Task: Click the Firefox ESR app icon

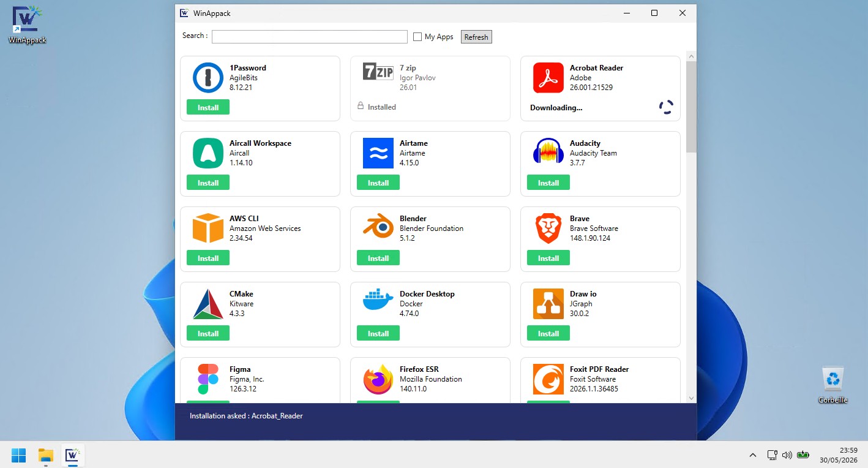Action: (378, 379)
